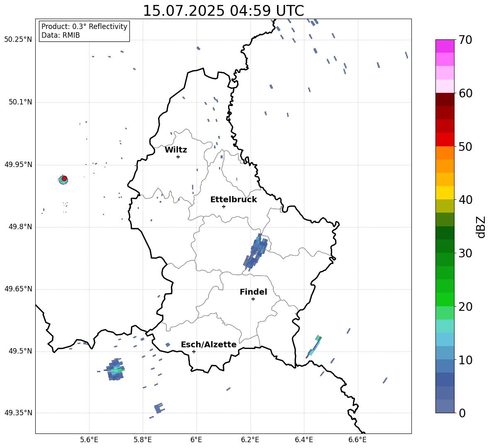Viewport: 491px width, 448px height.
Task: Click the 49.95°N latitude label
Action: pyautogui.click(x=18, y=165)
